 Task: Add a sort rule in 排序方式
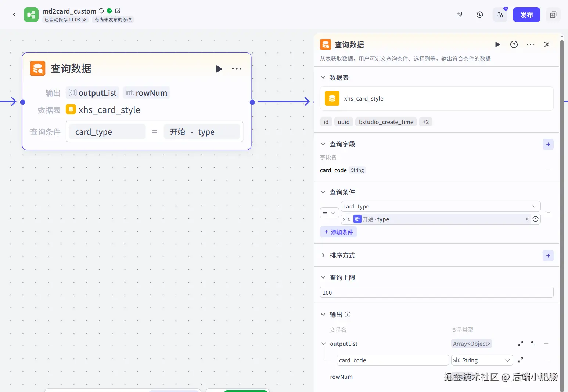(548, 255)
